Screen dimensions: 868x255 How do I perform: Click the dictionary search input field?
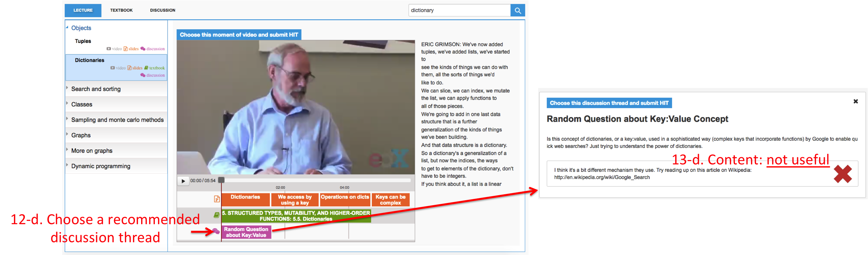click(x=459, y=11)
